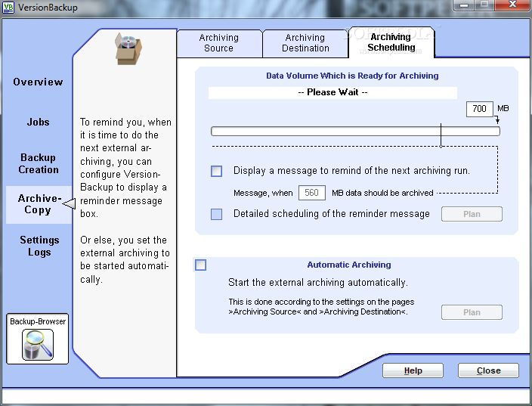Click 'Start the external archiving automatically.' text

click(318, 283)
